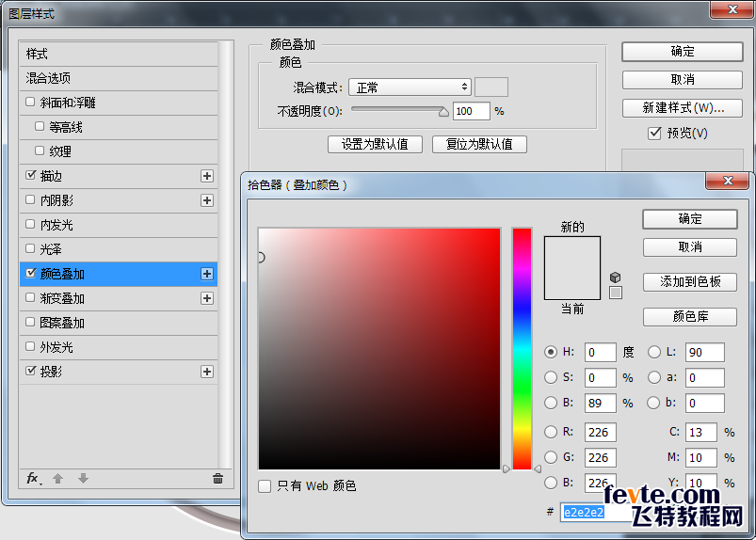Enable 内阴影 checkbox
This screenshot has width=756, height=540.
coord(30,199)
